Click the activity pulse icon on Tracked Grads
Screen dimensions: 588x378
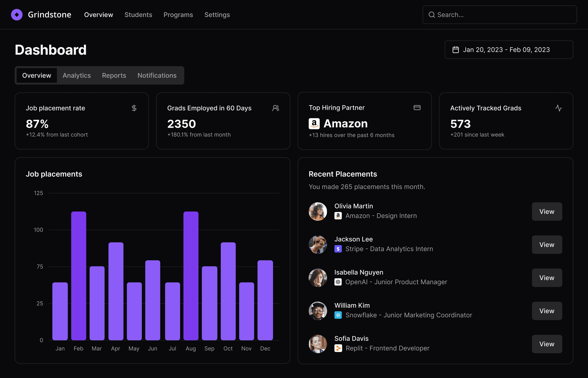pyautogui.click(x=559, y=108)
